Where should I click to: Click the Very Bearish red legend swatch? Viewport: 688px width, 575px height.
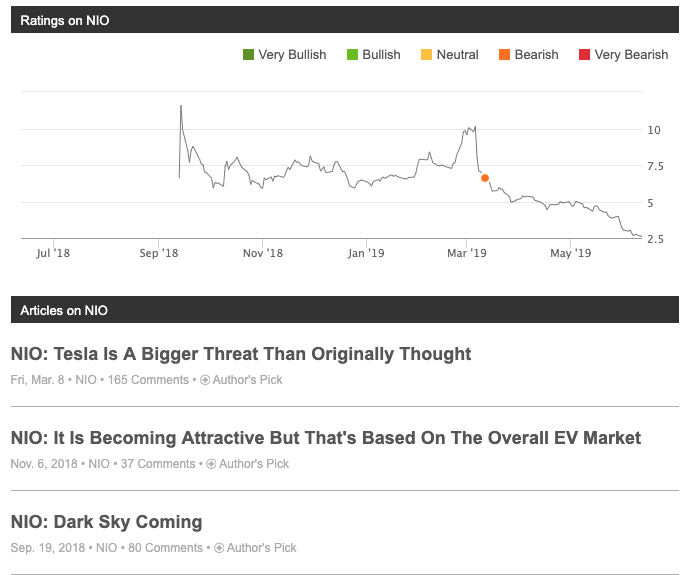(584, 55)
